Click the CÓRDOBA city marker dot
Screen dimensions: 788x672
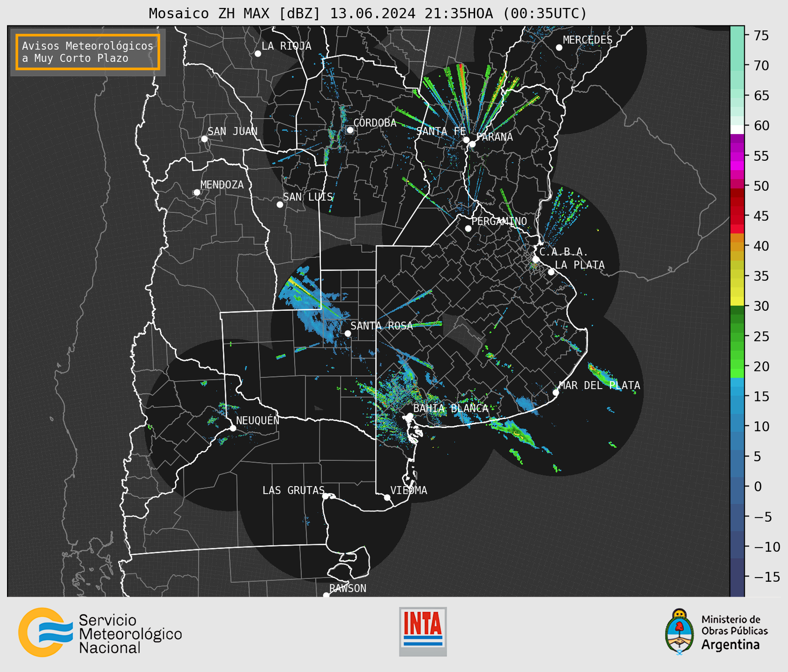tap(350, 130)
